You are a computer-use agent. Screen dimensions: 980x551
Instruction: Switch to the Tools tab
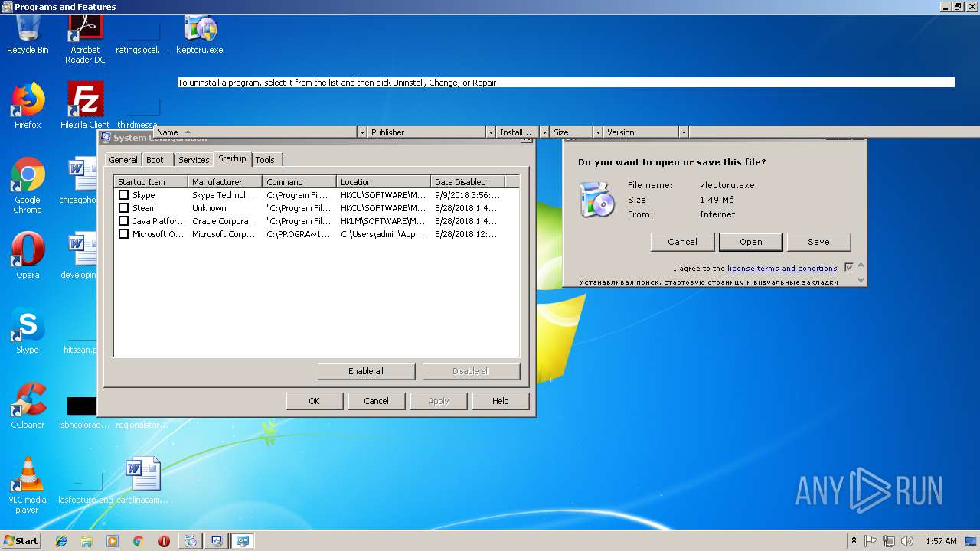(x=265, y=160)
